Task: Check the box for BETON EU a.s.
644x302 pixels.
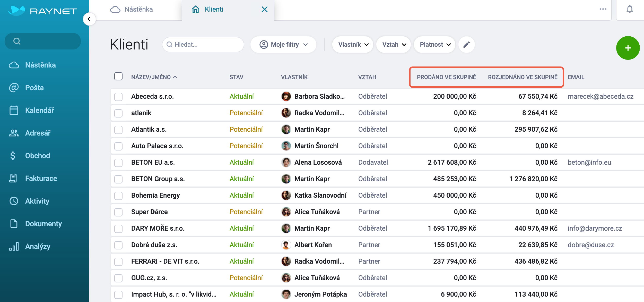Action: coord(118,163)
